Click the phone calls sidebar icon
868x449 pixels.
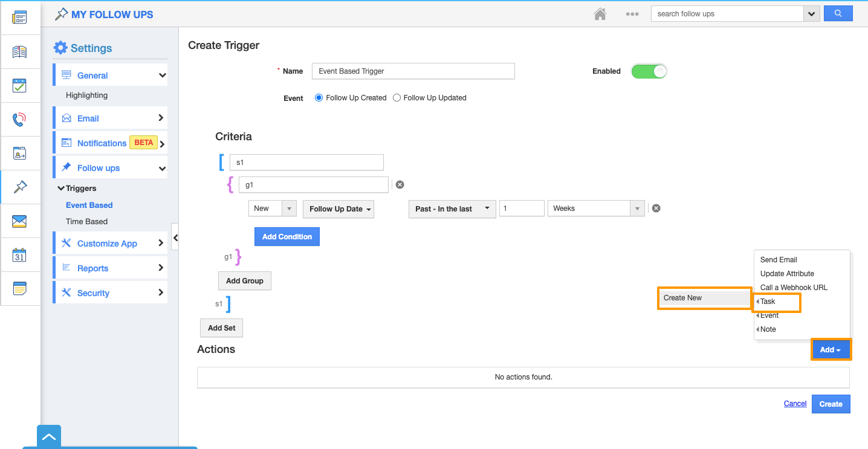pyautogui.click(x=19, y=119)
